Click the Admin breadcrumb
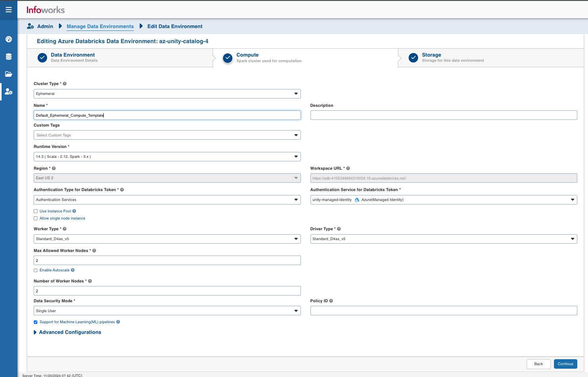The width and height of the screenshot is (588, 377). click(45, 26)
